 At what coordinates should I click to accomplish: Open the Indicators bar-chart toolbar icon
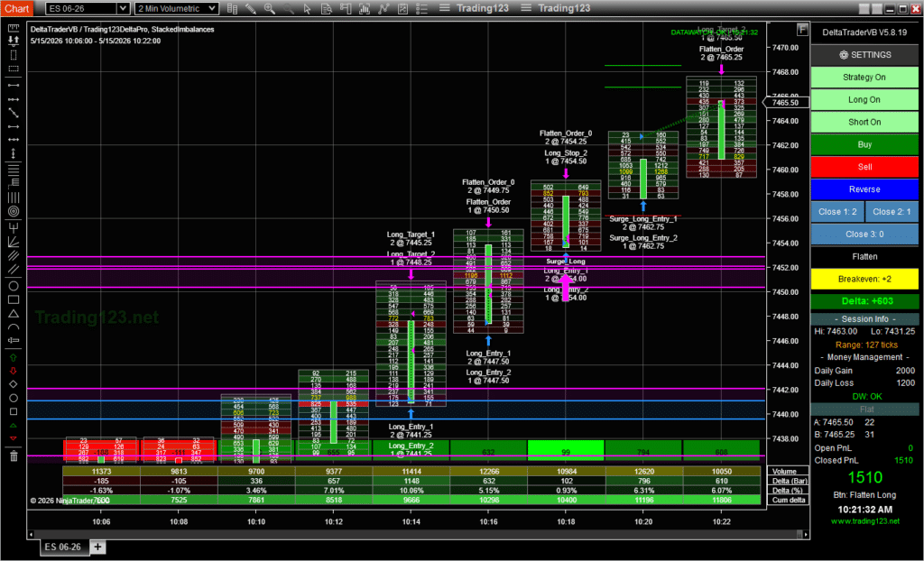pos(365,8)
